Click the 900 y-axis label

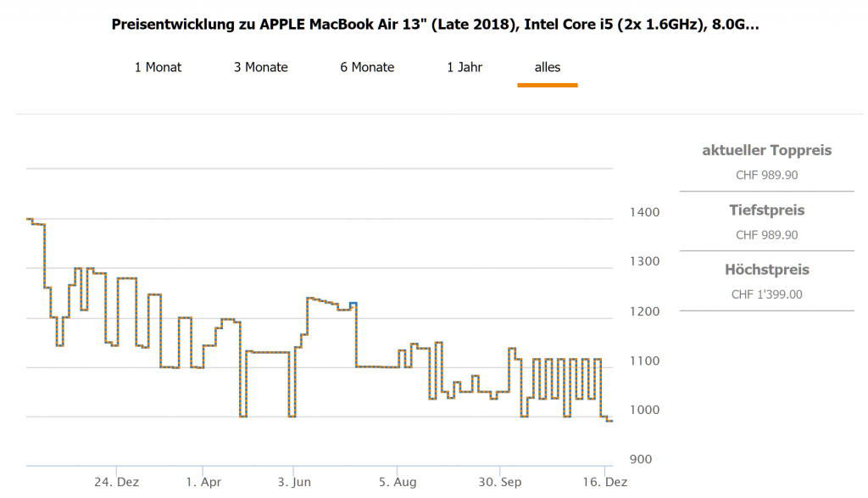641,459
